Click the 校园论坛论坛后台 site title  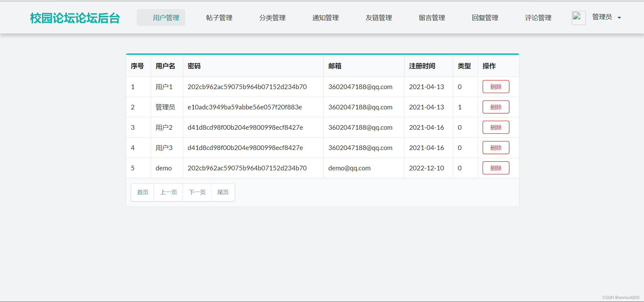75,18
